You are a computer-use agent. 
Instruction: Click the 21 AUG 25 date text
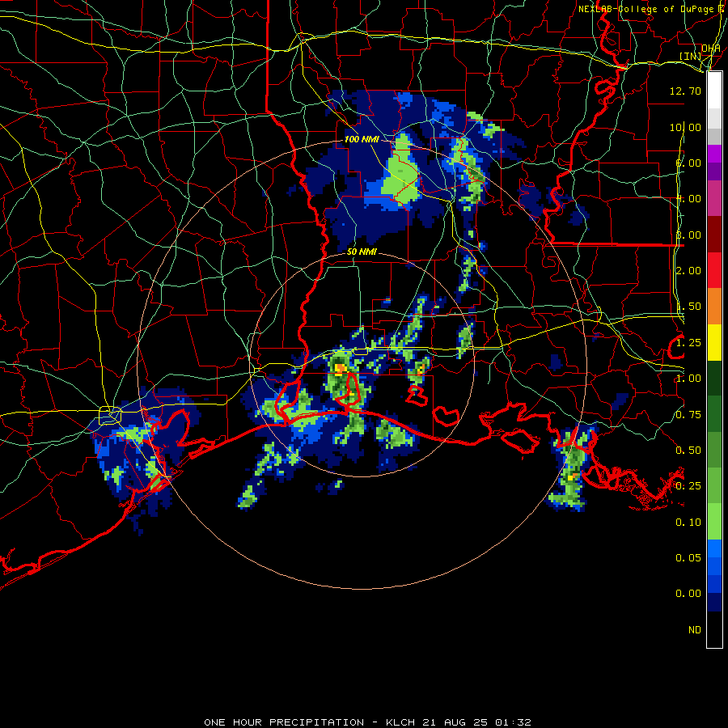tap(456, 722)
